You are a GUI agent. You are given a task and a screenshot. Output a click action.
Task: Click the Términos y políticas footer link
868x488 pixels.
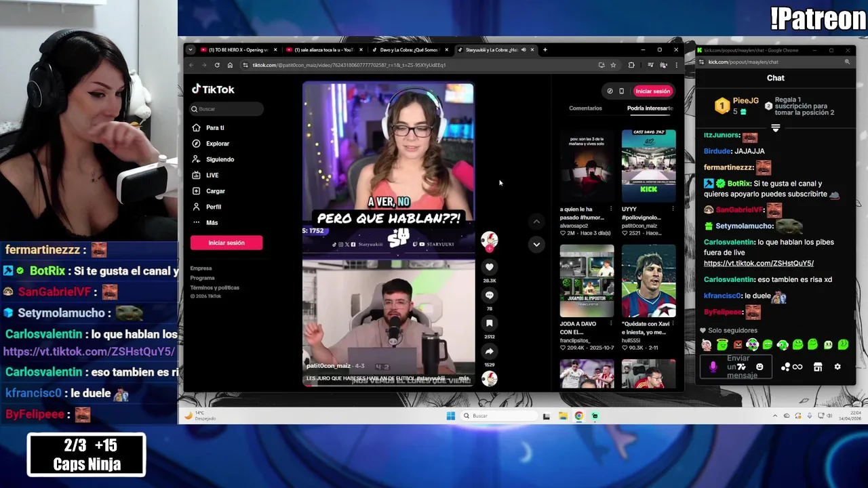tap(214, 287)
